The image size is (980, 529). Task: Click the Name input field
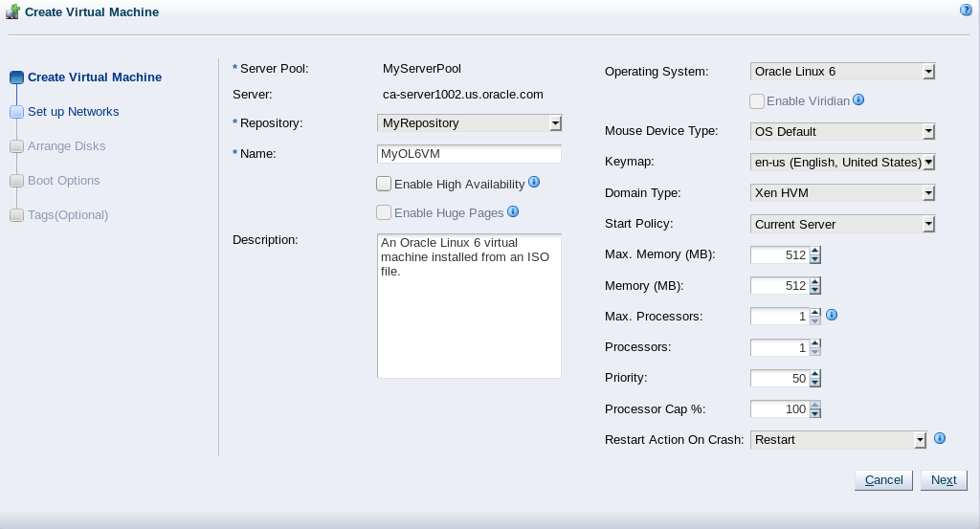[469, 154]
